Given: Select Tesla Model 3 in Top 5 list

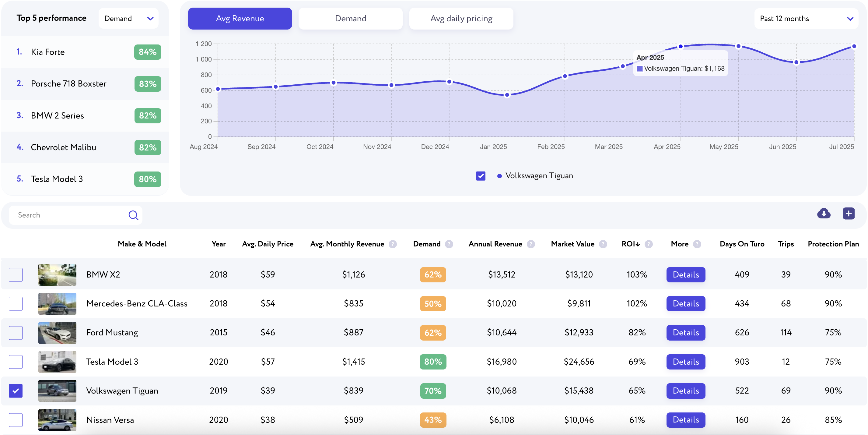Looking at the screenshot, I should [x=85, y=179].
